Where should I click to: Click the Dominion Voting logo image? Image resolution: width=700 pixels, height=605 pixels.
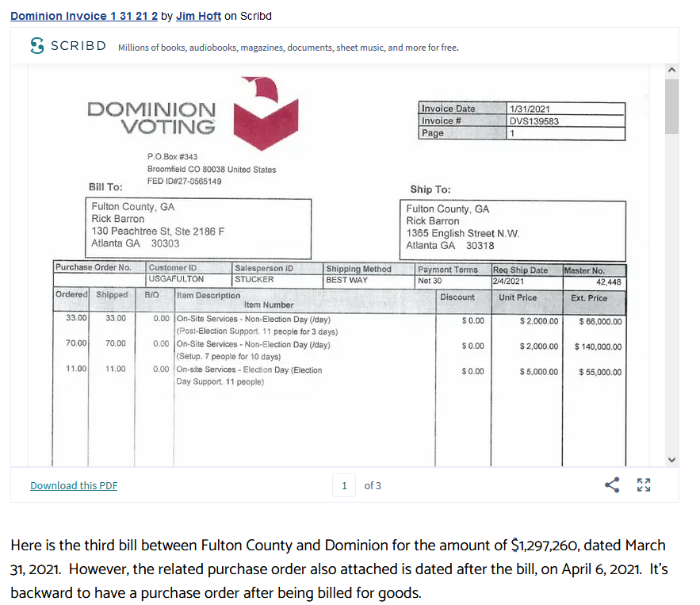point(193,113)
